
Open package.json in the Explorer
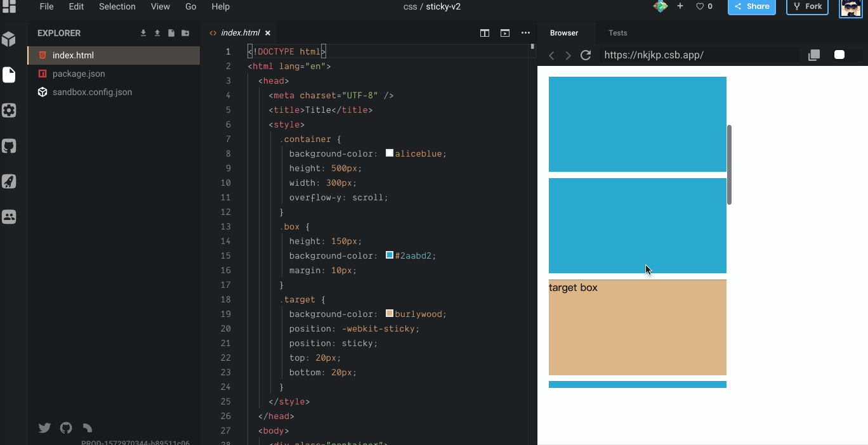(x=114, y=74)
